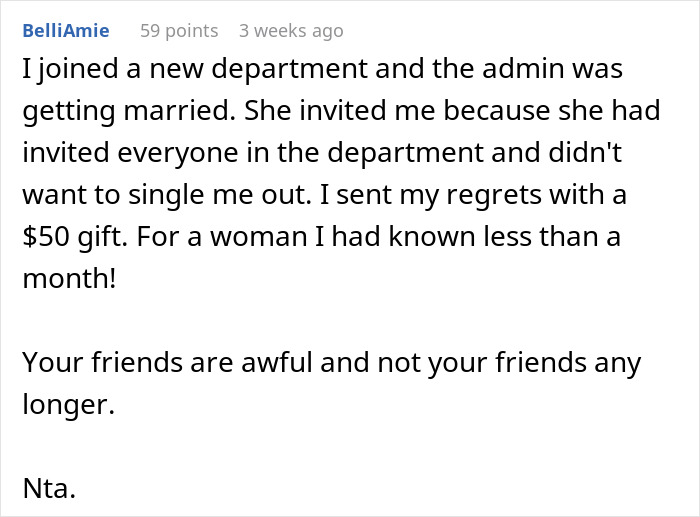The width and height of the screenshot is (700, 517).
Task: Click the word 'month!' in the comment
Action: tap(68, 278)
